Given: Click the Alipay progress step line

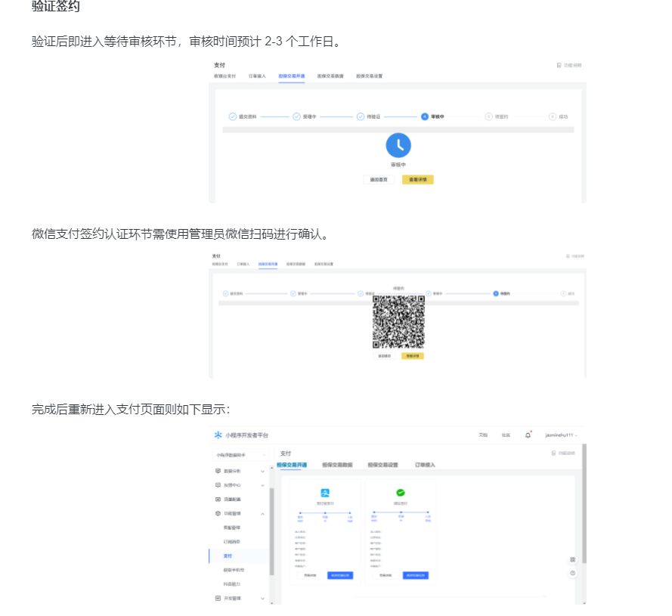Looking at the screenshot, I should [325, 512].
